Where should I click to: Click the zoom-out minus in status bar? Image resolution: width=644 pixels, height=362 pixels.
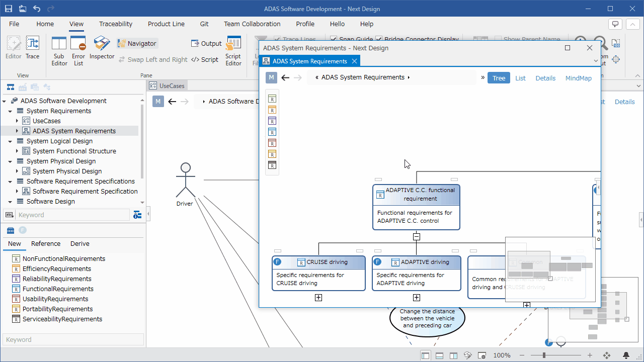pos(522,355)
